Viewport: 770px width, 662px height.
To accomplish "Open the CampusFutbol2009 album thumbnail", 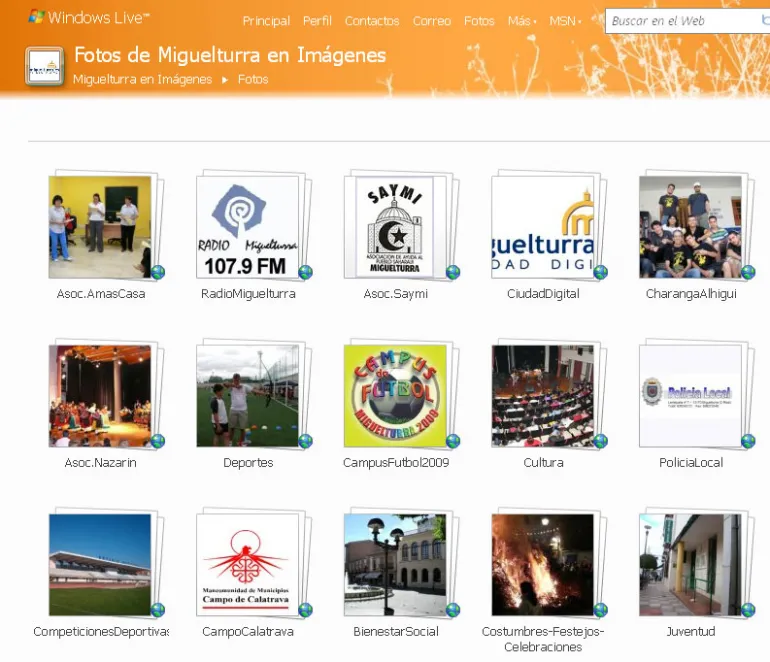I will pyautogui.click(x=395, y=396).
